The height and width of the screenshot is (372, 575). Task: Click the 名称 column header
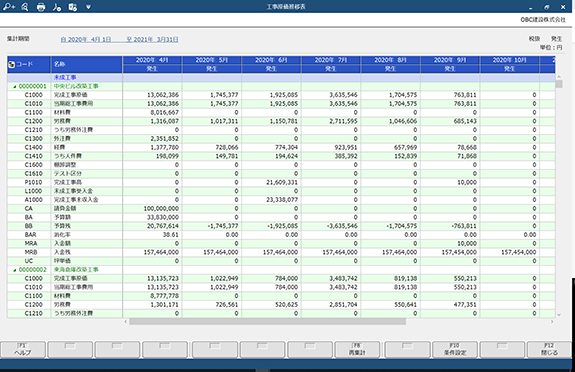pos(87,65)
